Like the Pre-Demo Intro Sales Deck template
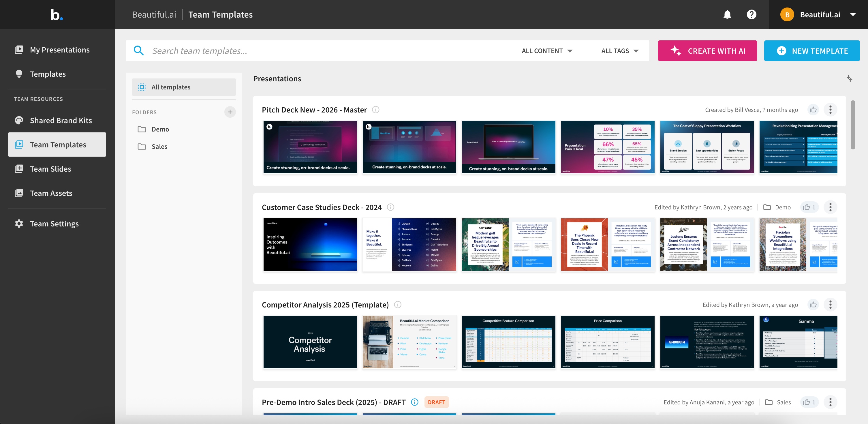Viewport: 868px width, 424px height. 809,402
